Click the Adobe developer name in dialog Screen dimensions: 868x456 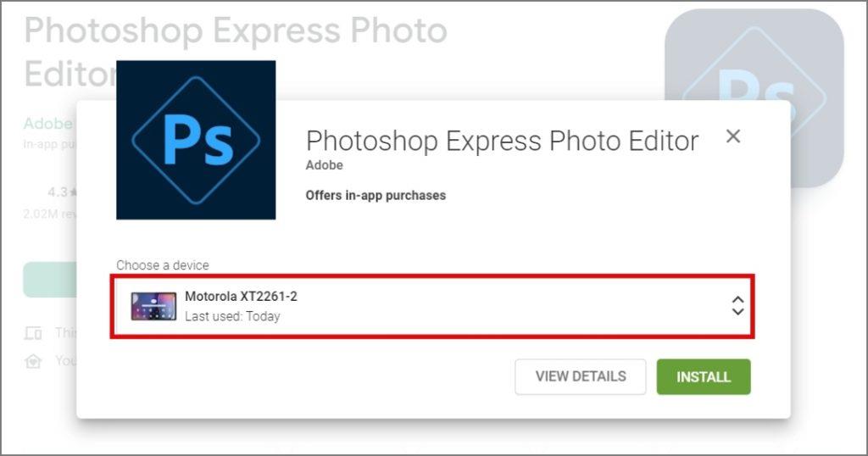point(325,165)
